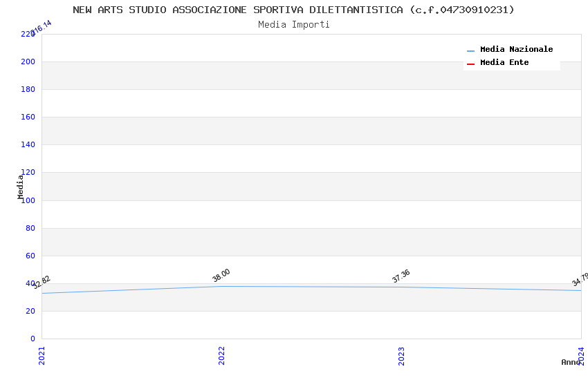Viewport: 588px width, 380px height.
Task: Click the chart title NEW ARTS STUDIO ASSOCIAZIONE
Action: coord(293,10)
